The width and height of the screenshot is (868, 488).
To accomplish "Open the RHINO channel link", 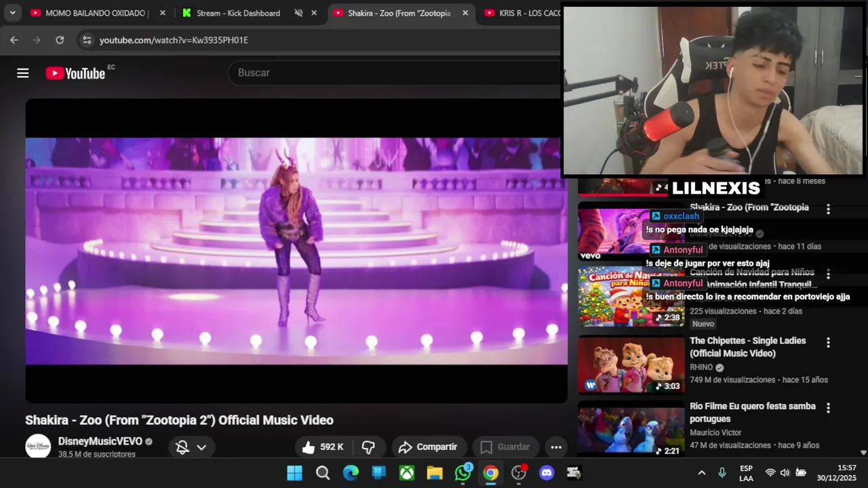I will click(701, 367).
